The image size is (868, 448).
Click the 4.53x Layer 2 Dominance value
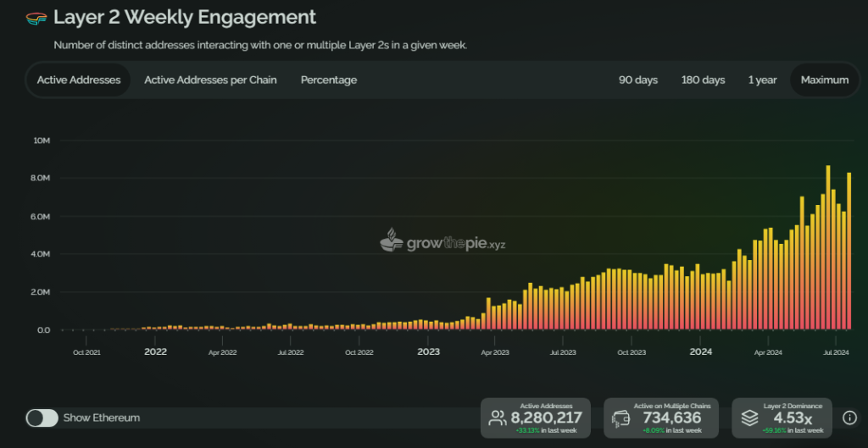(793, 418)
